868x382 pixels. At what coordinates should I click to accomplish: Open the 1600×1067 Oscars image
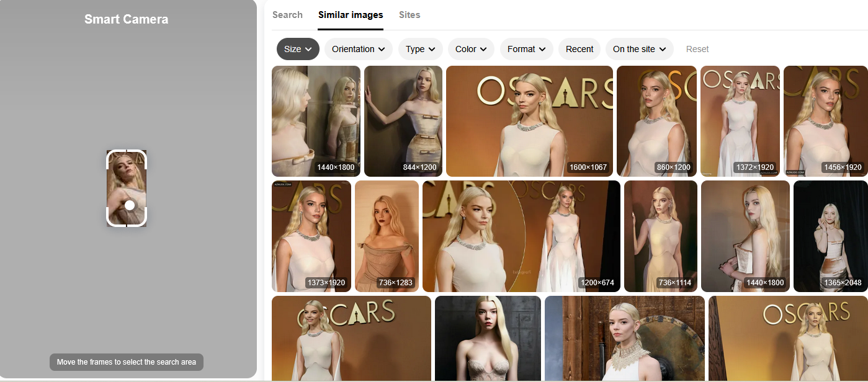point(529,121)
